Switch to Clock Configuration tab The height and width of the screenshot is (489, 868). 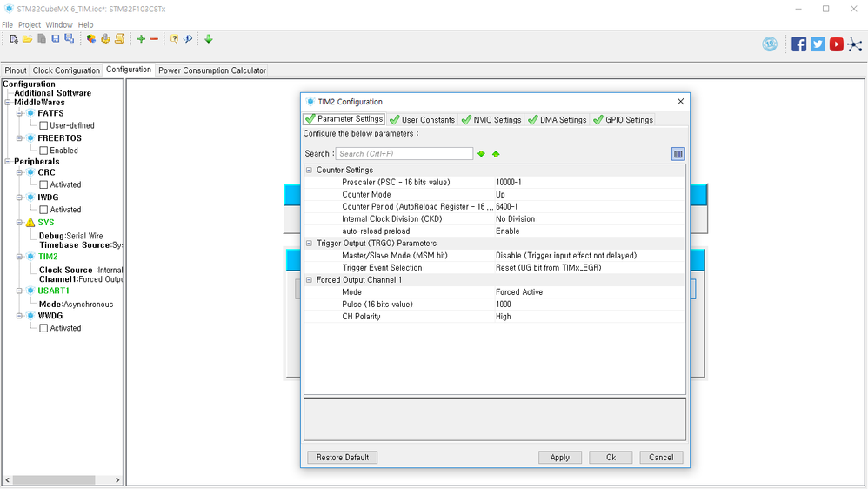pyautogui.click(x=66, y=70)
